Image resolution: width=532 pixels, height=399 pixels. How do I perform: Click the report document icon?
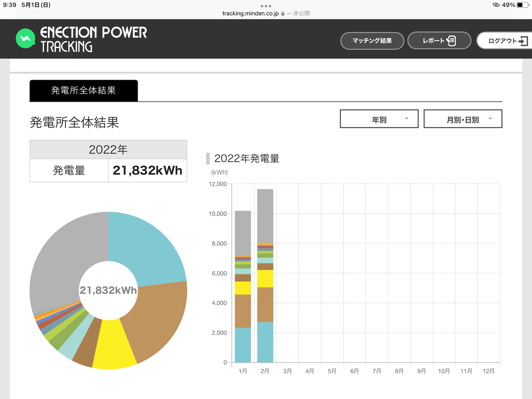click(x=451, y=41)
